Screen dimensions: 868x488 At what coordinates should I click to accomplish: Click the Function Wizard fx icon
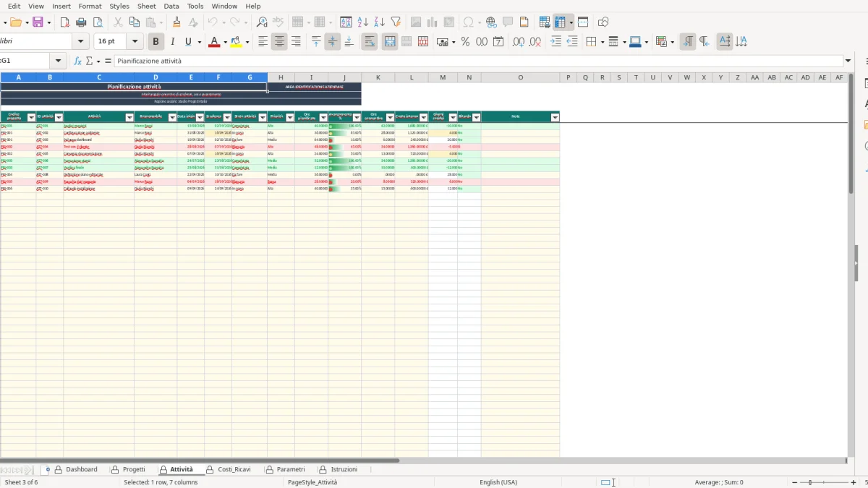[x=78, y=61]
